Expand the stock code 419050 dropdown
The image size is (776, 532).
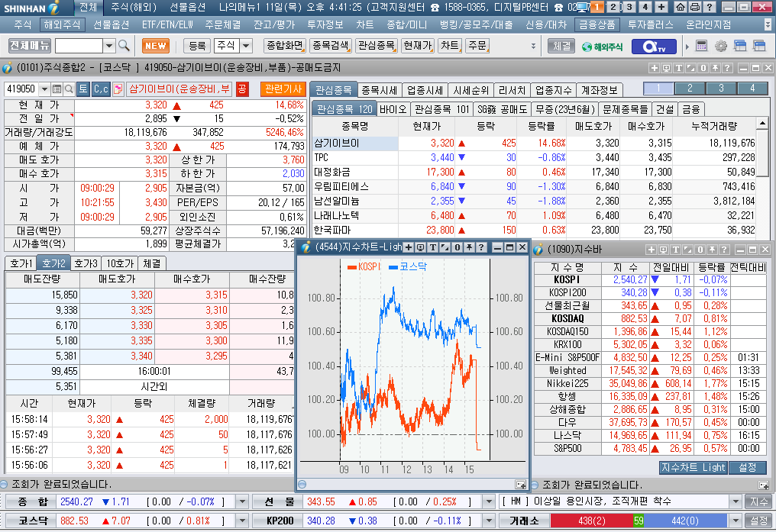44,89
